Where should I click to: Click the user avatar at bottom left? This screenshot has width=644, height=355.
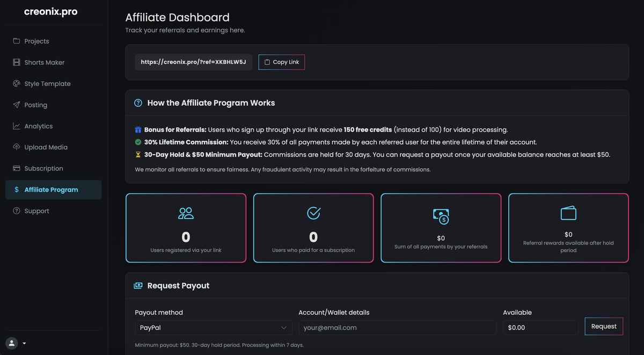click(11, 343)
